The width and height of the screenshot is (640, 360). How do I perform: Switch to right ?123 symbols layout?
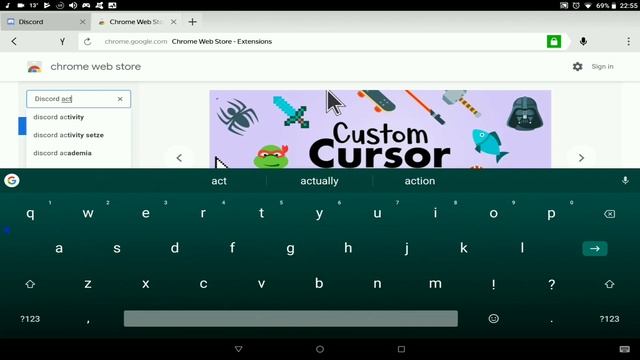tap(609, 319)
